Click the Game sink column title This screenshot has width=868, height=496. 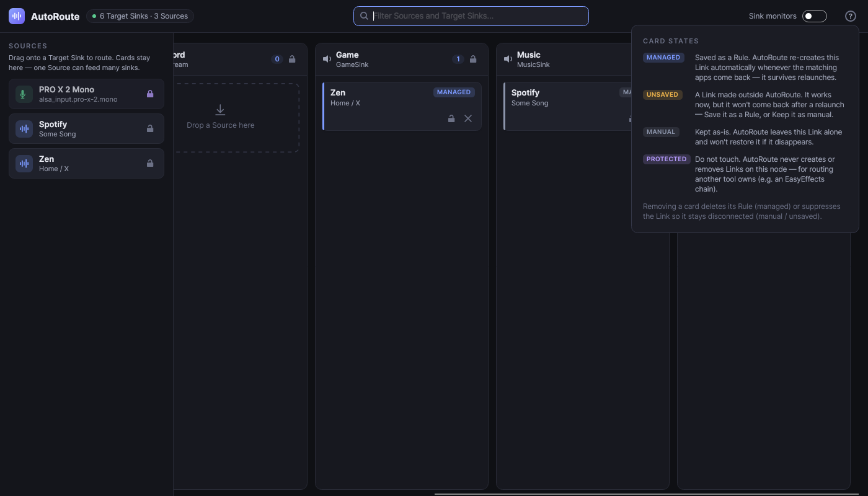[347, 55]
